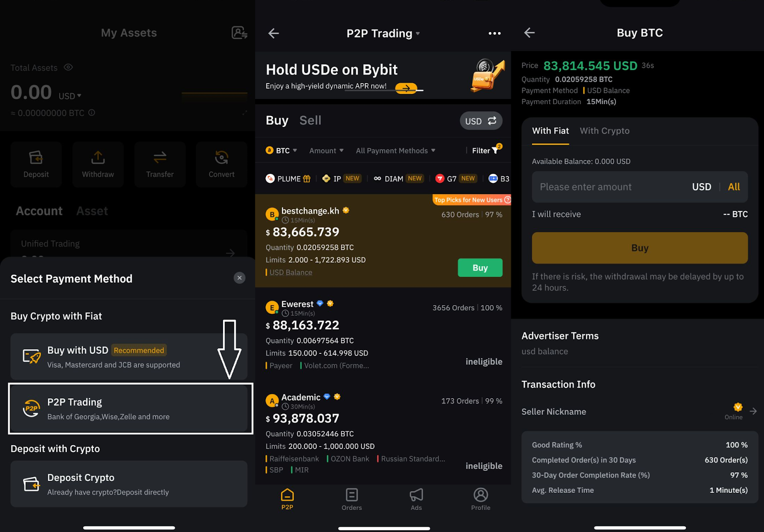Tap All to use the full balance
764x532 pixels.
coord(734,187)
